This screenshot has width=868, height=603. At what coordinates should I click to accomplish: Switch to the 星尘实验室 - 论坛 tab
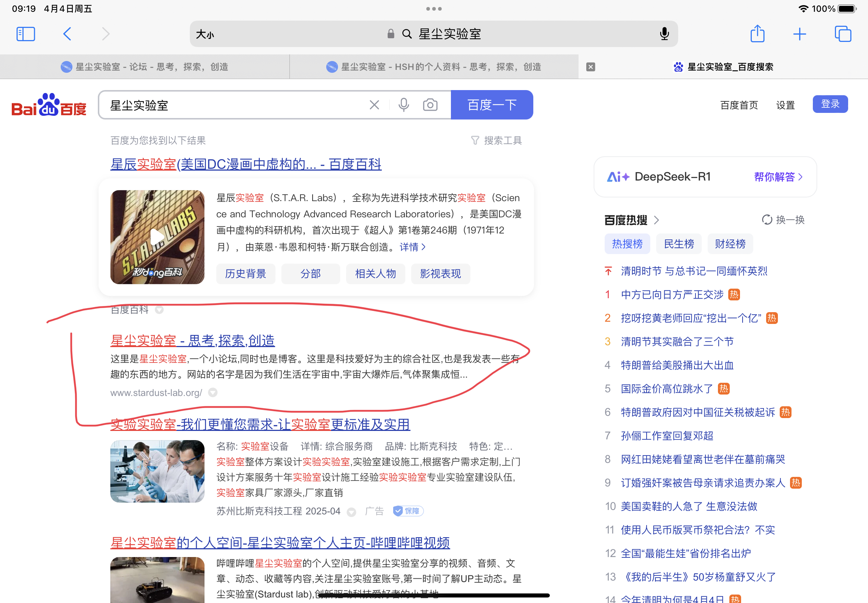coord(145,67)
